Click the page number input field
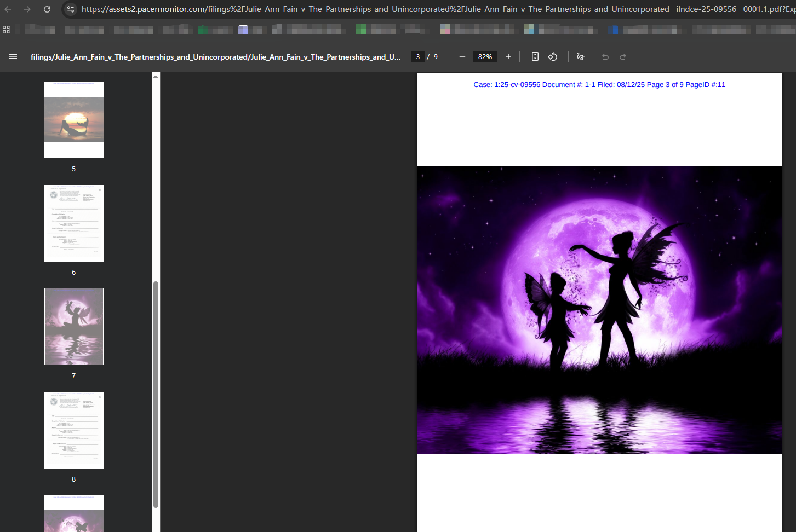Viewport: 796px width, 532px height. pos(418,56)
